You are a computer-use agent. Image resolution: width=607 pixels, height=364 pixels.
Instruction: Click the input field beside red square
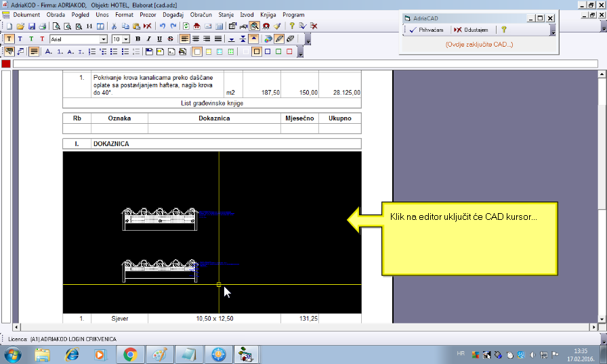point(306,64)
